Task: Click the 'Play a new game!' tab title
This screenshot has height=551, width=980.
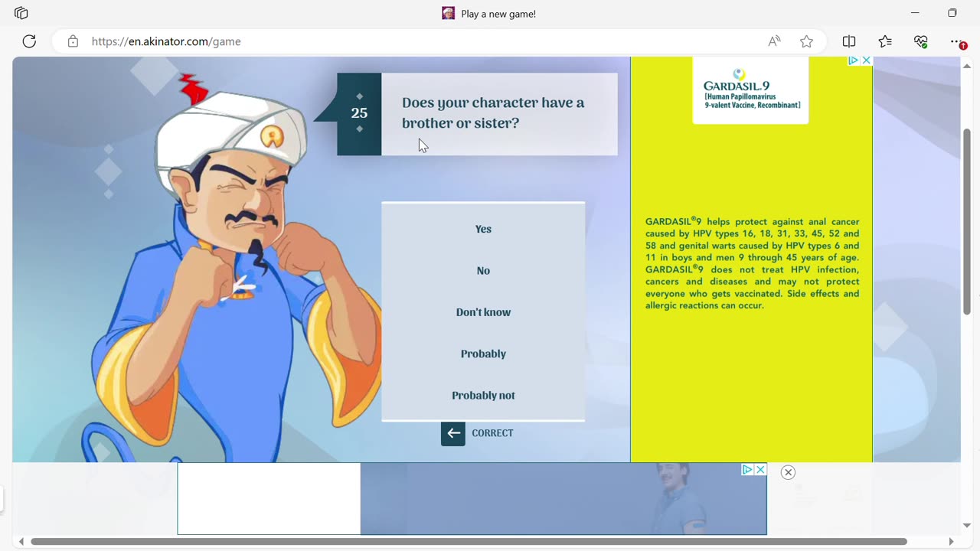Action: [x=498, y=14]
